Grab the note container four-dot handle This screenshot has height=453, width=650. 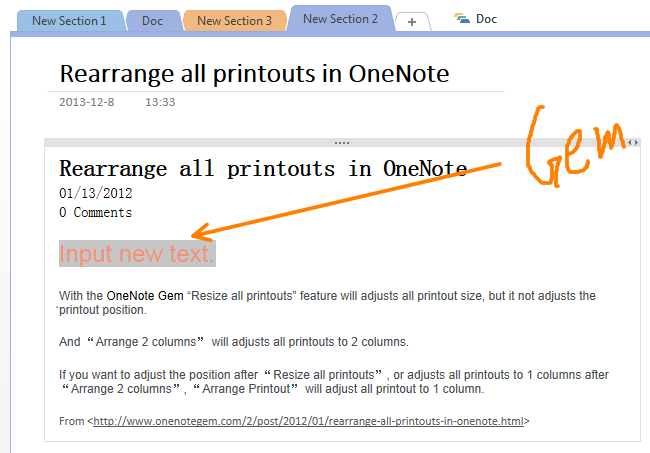(x=342, y=143)
